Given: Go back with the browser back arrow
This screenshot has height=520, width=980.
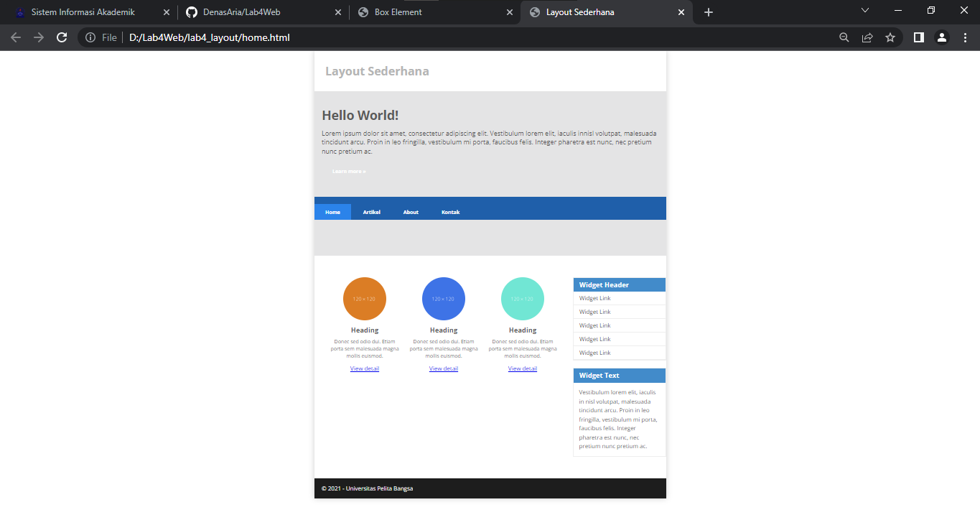Looking at the screenshot, I should (16, 37).
